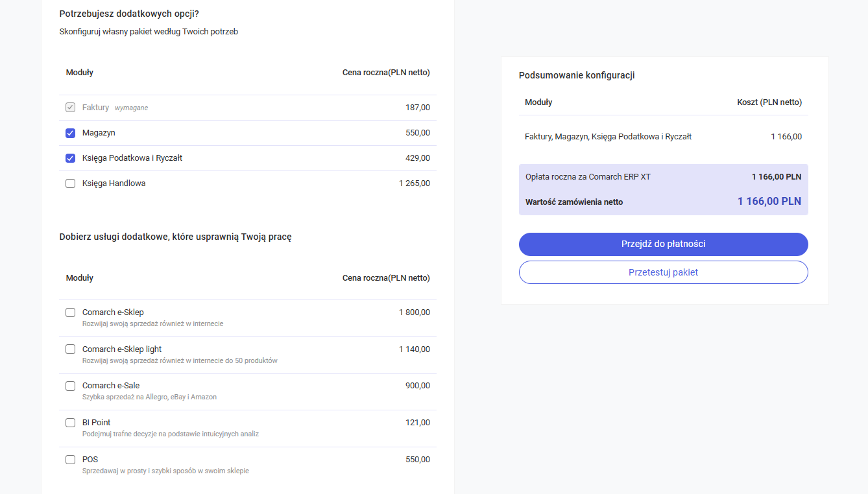868x494 pixels.
Task: Click the Allegro, eBay and Amazon description text
Action: pyautogui.click(x=149, y=397)
